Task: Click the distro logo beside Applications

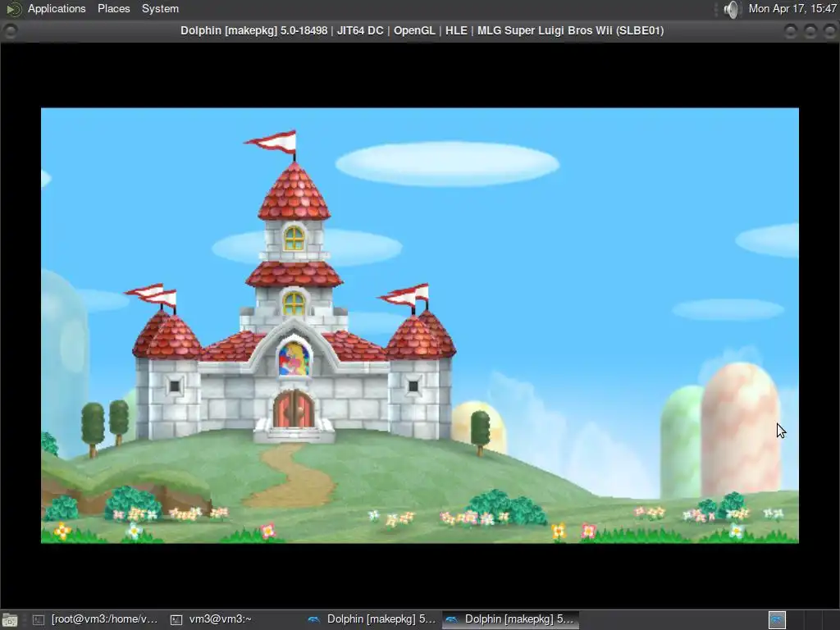Action: pyautogui.click(x=13, y=8)
